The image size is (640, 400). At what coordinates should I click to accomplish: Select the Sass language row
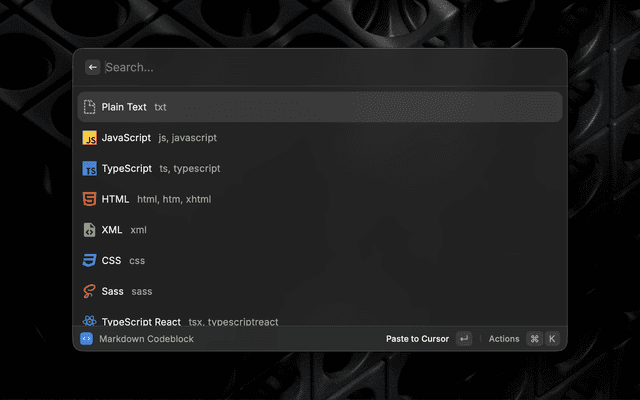coord(320,291)
